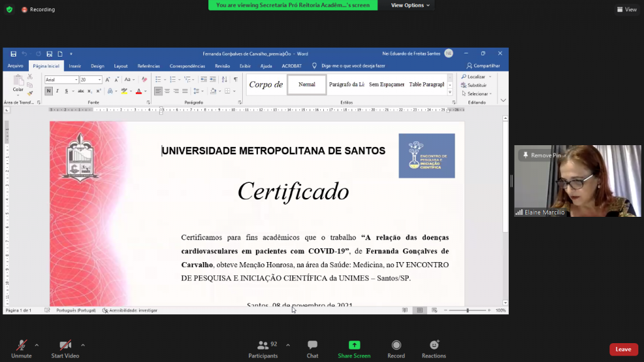Zoom out using the minus icon in status bar
The height and width of the screenshot is (362, 644).
[x=446, y=310]
